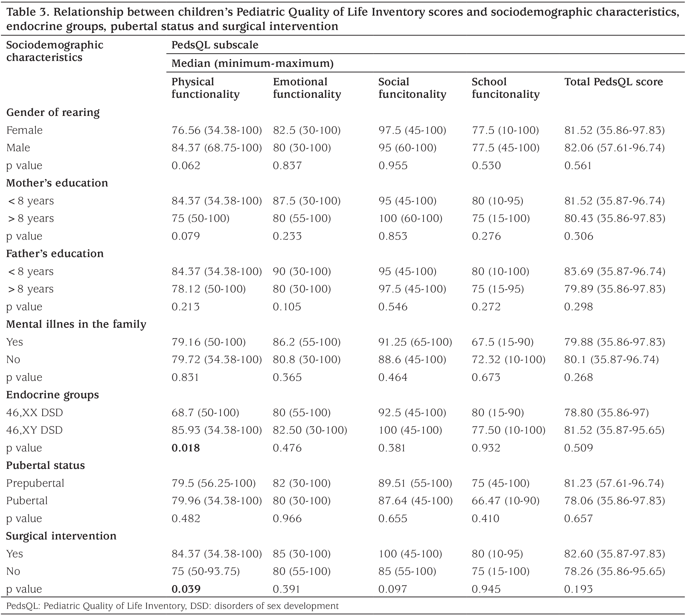The width and height of the screenshot is (687, 616).
Task: Click the 'Prepubertal' row label
Action: (35, 483)
